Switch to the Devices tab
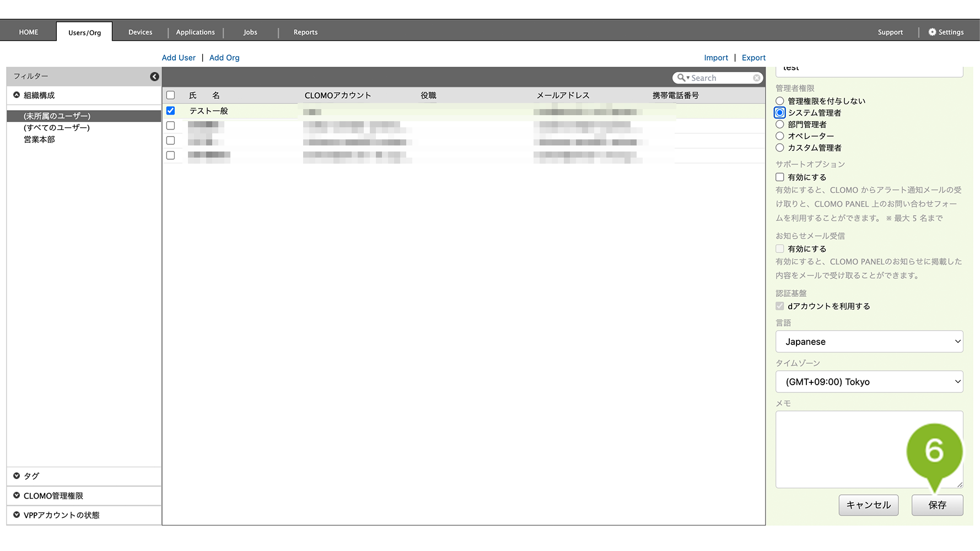Viewport: 980px width, 551px height. pyautogui.click(x=140, y=32)
